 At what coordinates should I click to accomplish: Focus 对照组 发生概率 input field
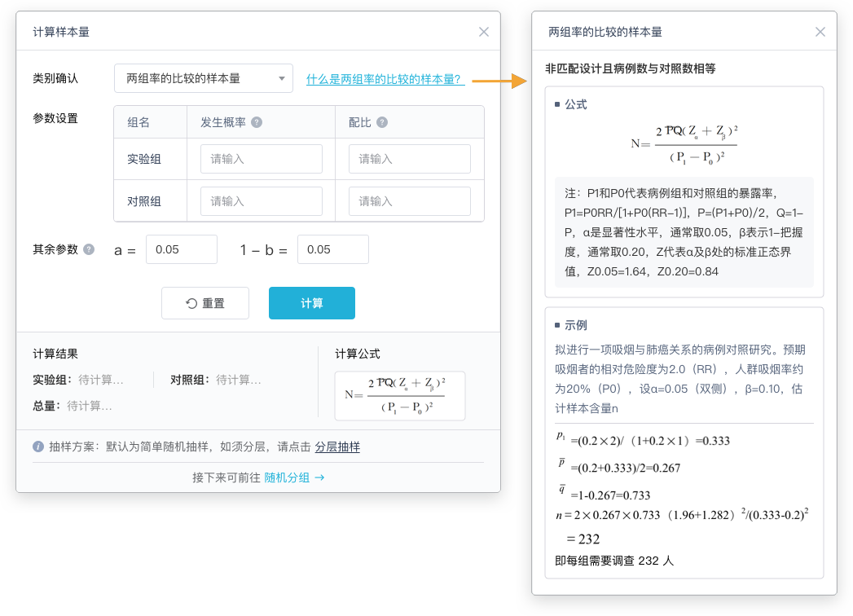[x=262, y=201]
